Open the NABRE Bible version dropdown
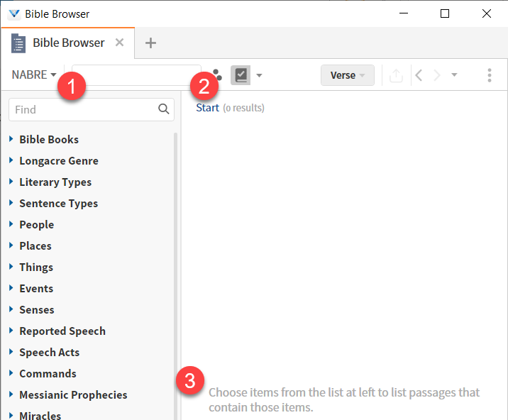Screen dimensions: 508x420 coord(34,75)
